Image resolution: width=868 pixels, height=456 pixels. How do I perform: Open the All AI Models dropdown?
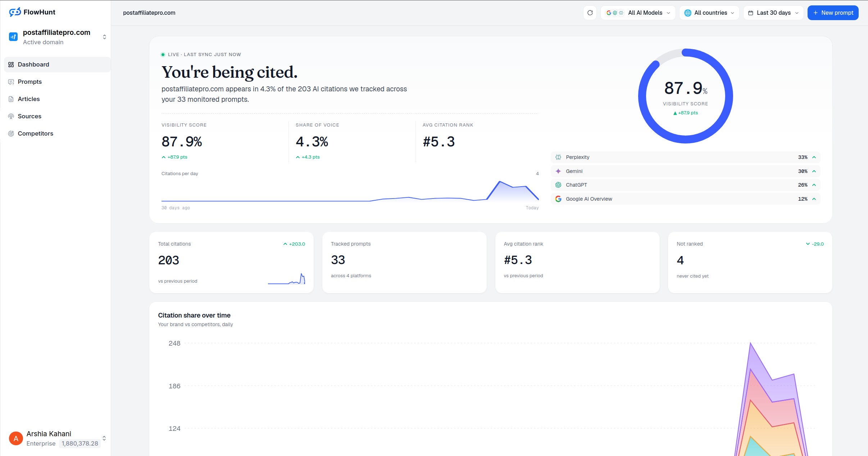pyautogui.click(x=638, y=13)
